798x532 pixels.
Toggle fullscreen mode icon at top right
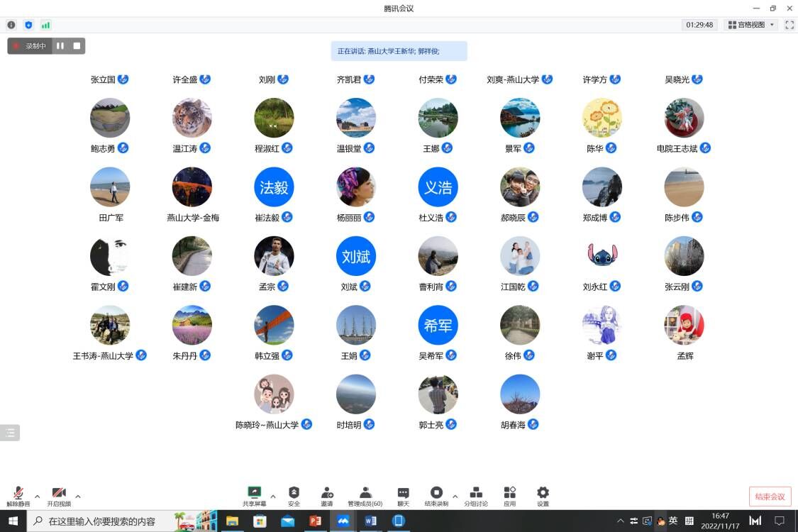(x=789, y=25)
